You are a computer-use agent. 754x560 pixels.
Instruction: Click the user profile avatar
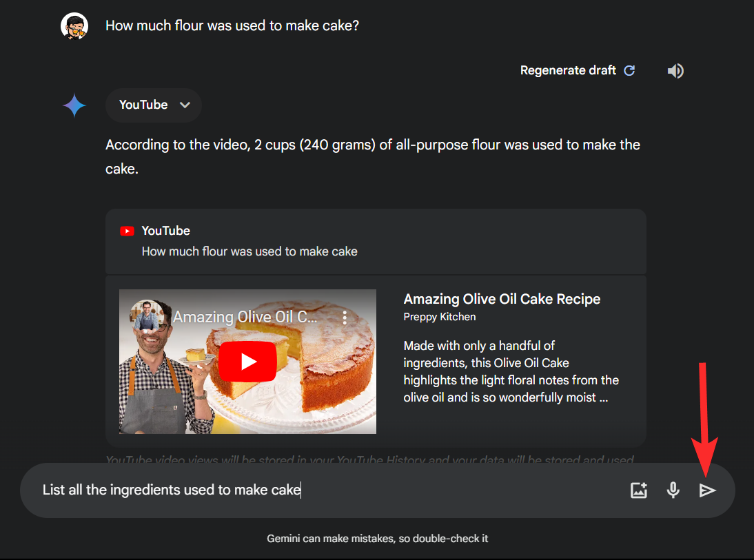tap(74, 26)
